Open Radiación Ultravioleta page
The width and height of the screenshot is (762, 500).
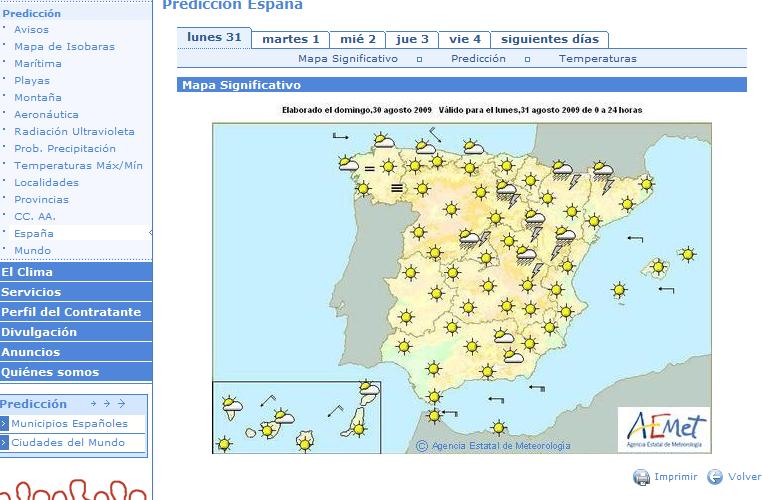(x=74, y=132)
